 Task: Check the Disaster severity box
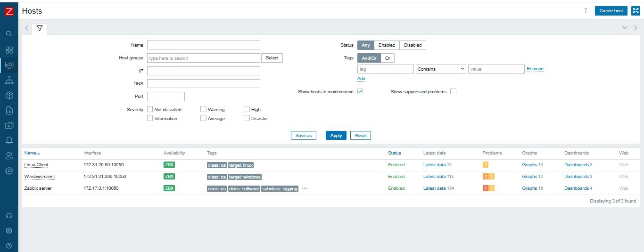[x=247, y=118]
